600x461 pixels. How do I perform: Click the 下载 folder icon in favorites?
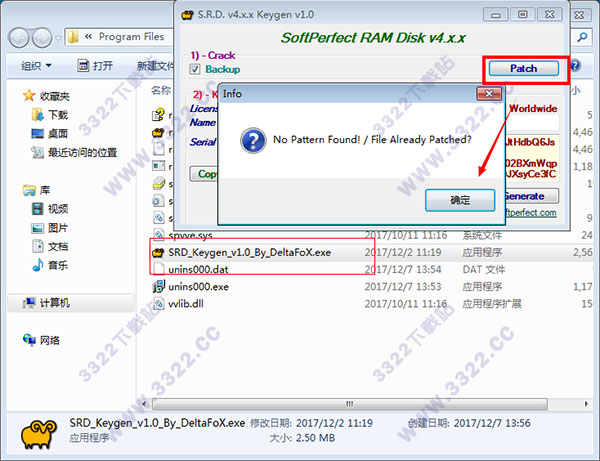pyautogui.click(x=38, y=114)
